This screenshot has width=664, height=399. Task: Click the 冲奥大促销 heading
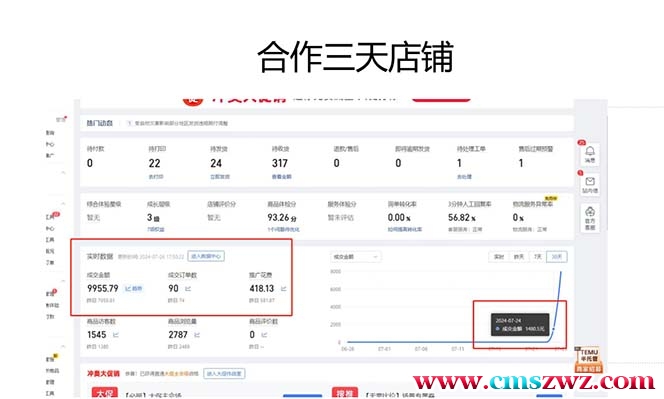coord(103,374)
